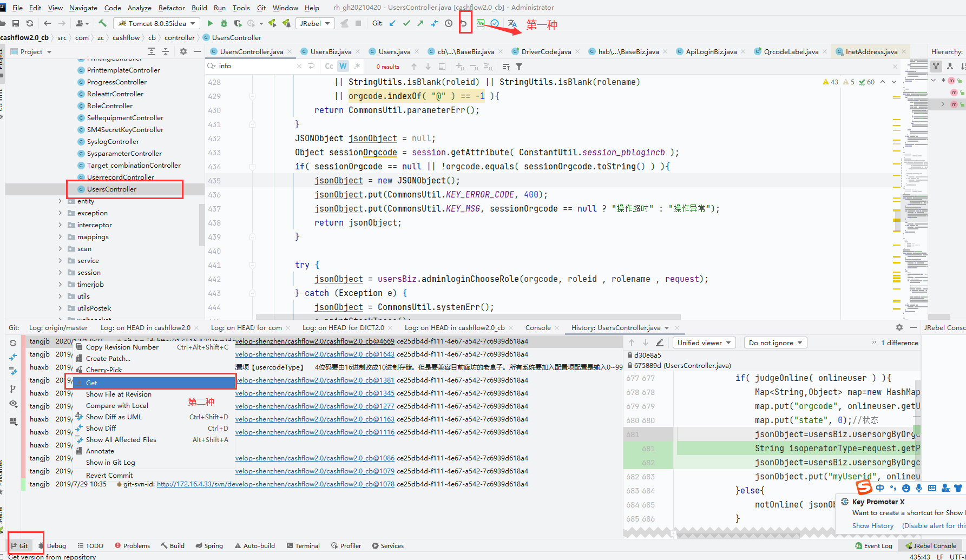The width and height of the screenshot is (966, 560).
Task: Commit changes via green checkmark icon
Action: click(x=406, y=23)
